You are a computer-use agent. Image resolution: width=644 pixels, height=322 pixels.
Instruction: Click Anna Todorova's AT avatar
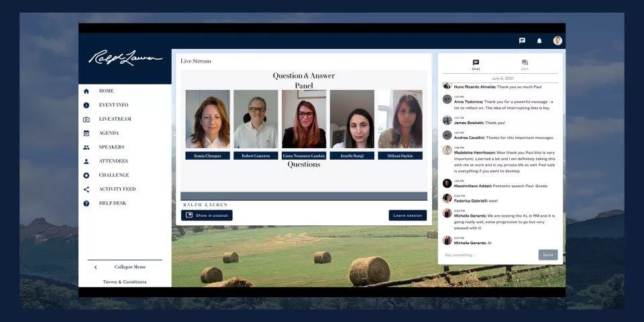coord(447,99)
